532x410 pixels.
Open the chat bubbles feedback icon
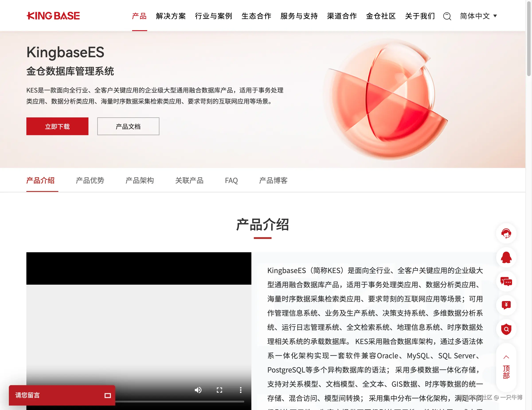(506, 282)
